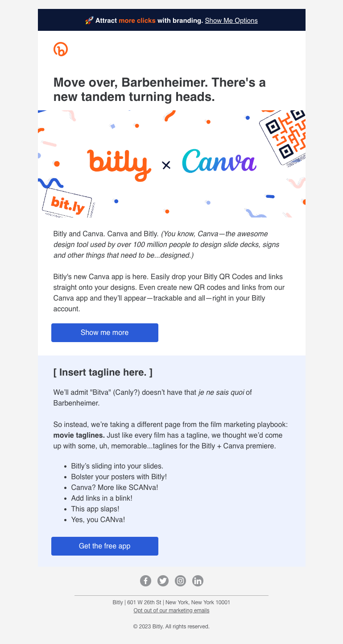Click the rocket emoji in the banner
The width and height of the screenshot is (343, 644).
click(x=88, y=20)
